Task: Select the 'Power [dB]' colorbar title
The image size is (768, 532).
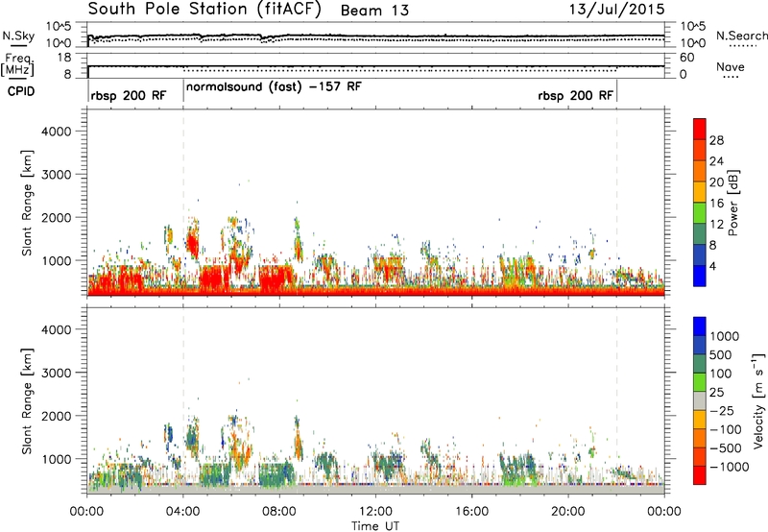Action: coord(732,203)
